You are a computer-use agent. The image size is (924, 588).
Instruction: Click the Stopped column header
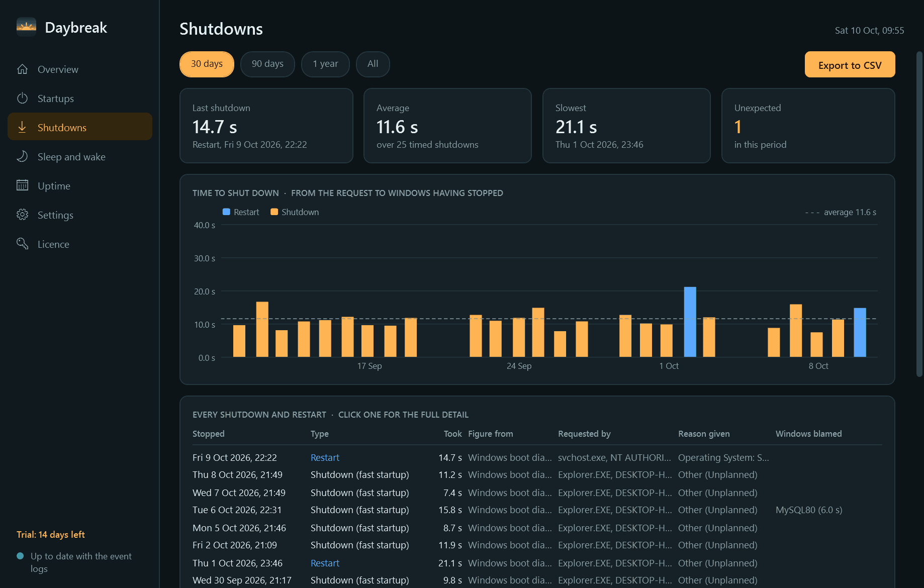click(209, 434)
